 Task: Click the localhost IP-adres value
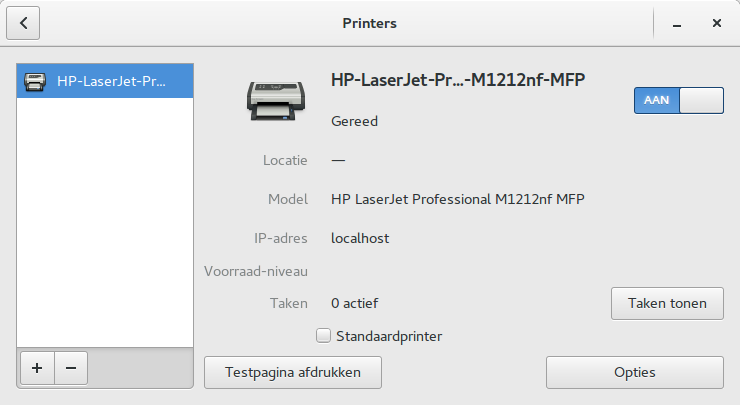click(x=360, y=238)
